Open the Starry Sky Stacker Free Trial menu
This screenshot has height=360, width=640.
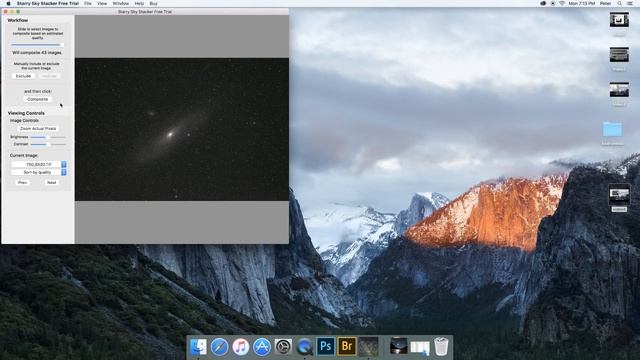pyautogui.click(x=48, y=3)
